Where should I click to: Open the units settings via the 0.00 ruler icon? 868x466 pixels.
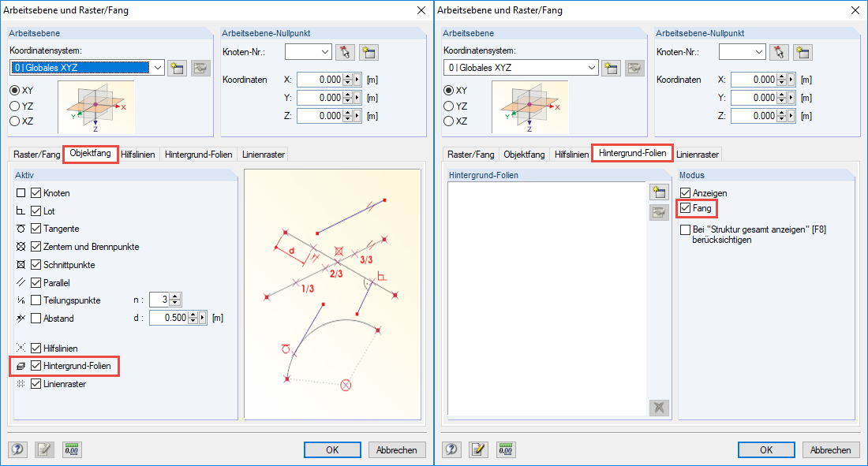[71, 449]
